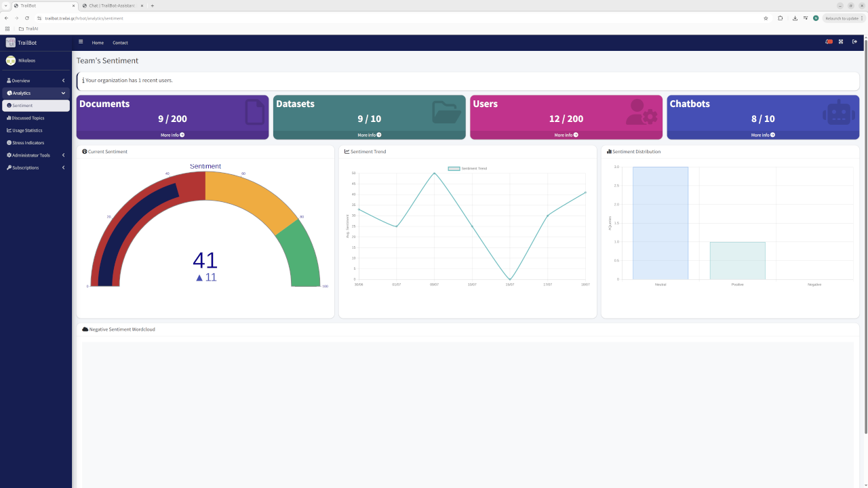Toggle the Sentiment Trend legend item
The image size is (868, 488).
(x=468, y=168)
